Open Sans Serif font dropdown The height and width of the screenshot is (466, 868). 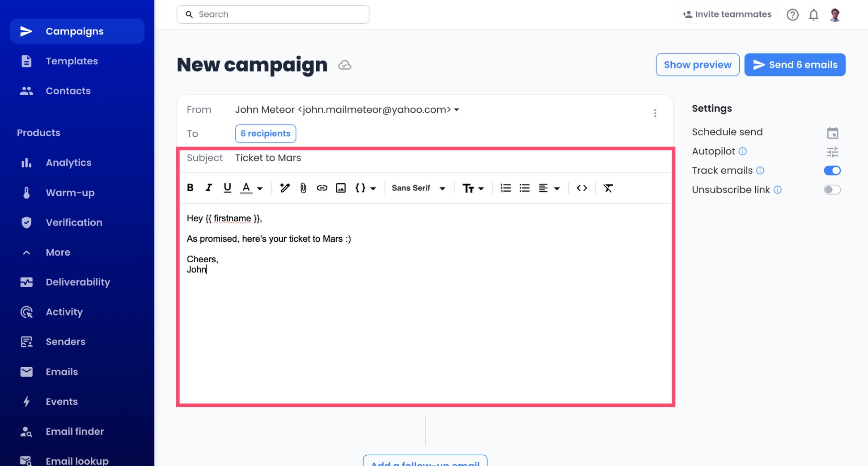coord(419,188)
